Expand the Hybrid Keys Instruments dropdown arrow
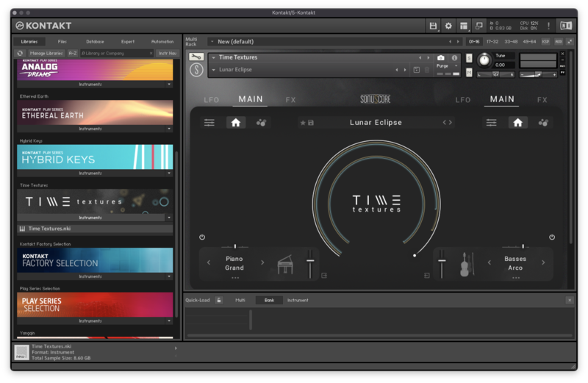 (168, 173)
